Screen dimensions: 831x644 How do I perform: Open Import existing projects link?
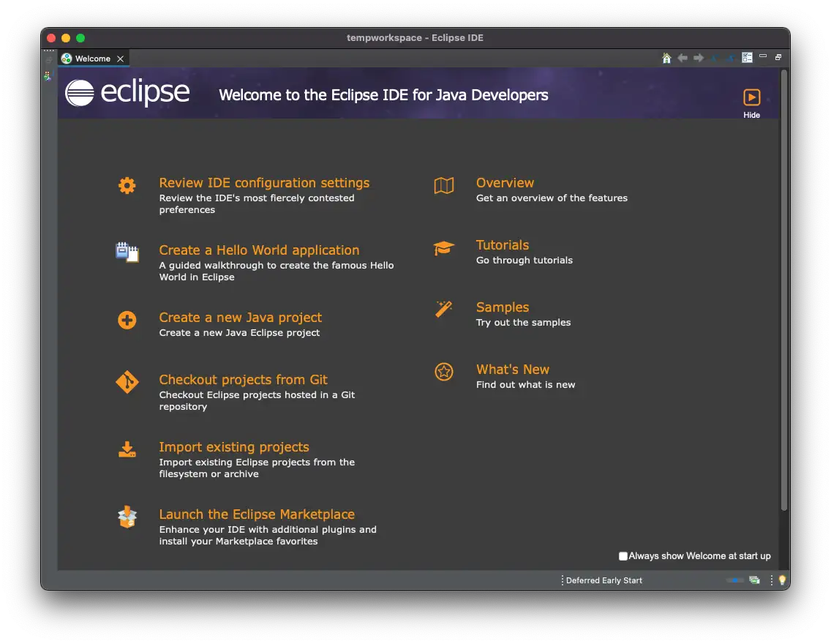coord(234,447)
